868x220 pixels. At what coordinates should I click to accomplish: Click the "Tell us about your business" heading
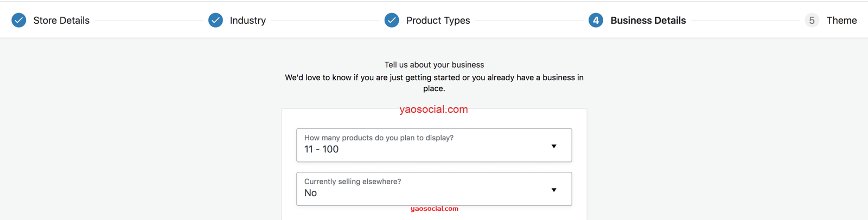point(434,65)
